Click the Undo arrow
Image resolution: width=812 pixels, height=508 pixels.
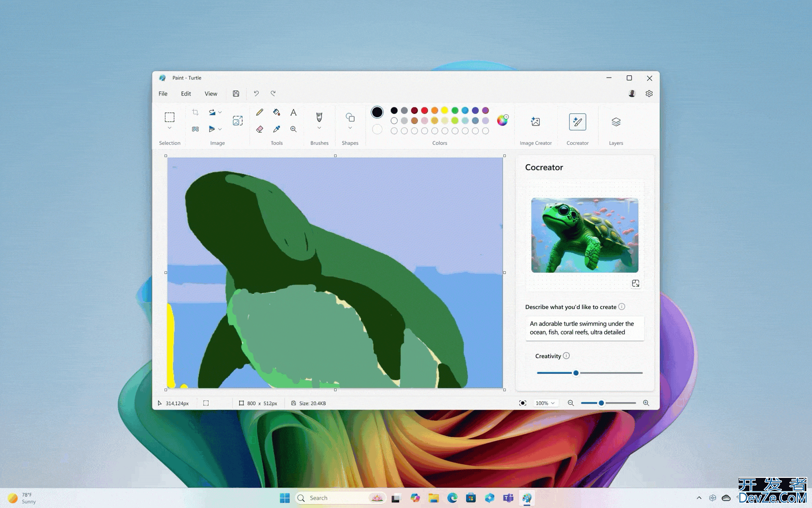256,94
